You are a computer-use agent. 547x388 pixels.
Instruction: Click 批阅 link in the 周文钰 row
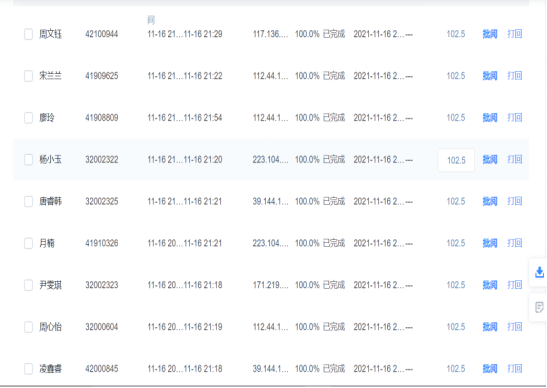click(x=490, y=34)
